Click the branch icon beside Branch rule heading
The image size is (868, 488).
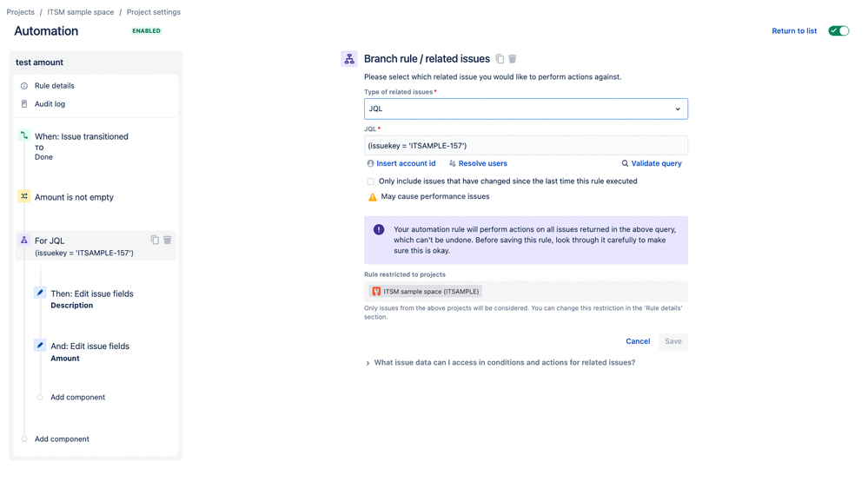(x=349, y=59)
